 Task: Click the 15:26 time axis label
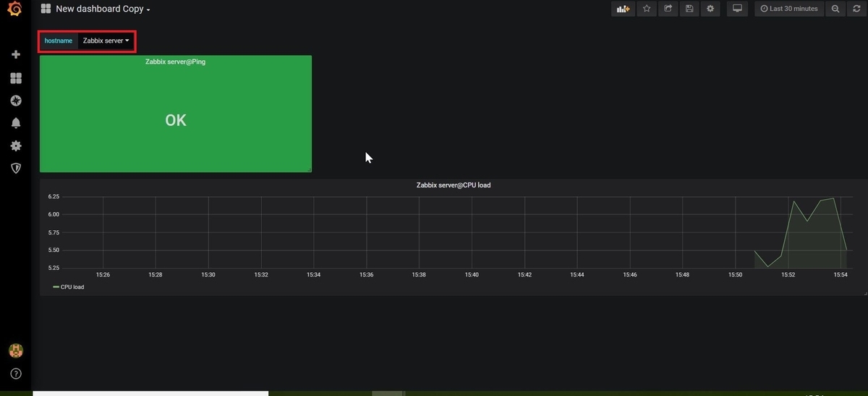coord(103,275)
